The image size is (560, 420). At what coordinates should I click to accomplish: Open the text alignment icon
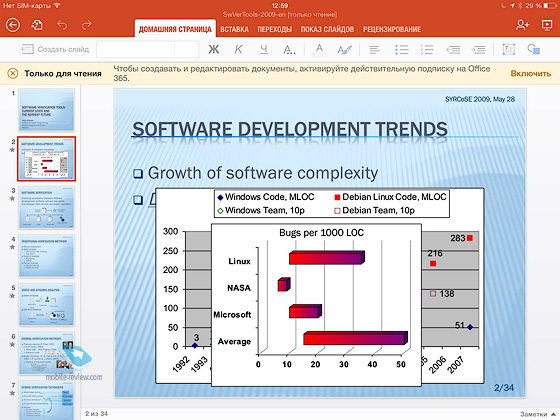pos(374,49)
